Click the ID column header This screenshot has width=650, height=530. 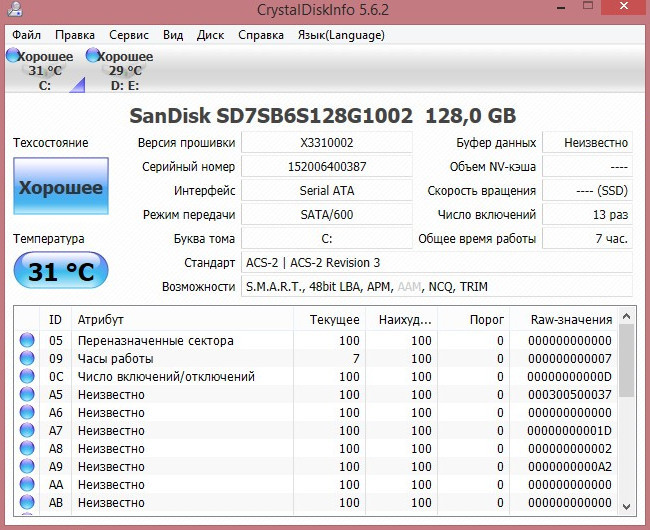pos(55,319)
